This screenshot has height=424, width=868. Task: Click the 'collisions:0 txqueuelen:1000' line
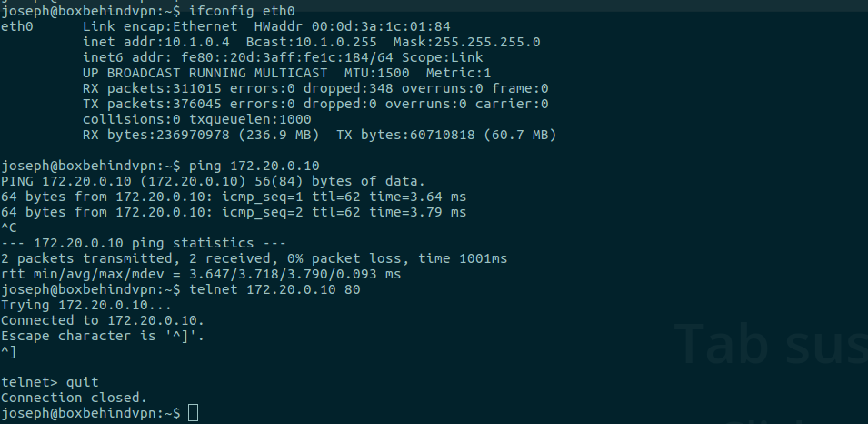click(196, 120)
